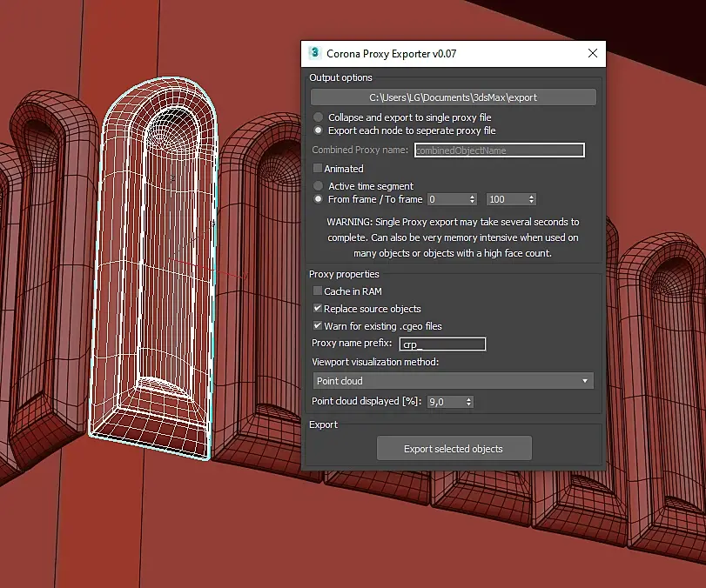Click the To frame value field showing 100
Image resolution: width=706 pixels, height=588 pixels.
tap(508, 199)
